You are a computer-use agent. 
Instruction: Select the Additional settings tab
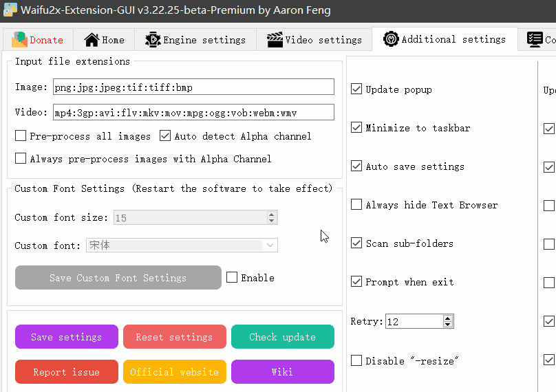point(445,39)
